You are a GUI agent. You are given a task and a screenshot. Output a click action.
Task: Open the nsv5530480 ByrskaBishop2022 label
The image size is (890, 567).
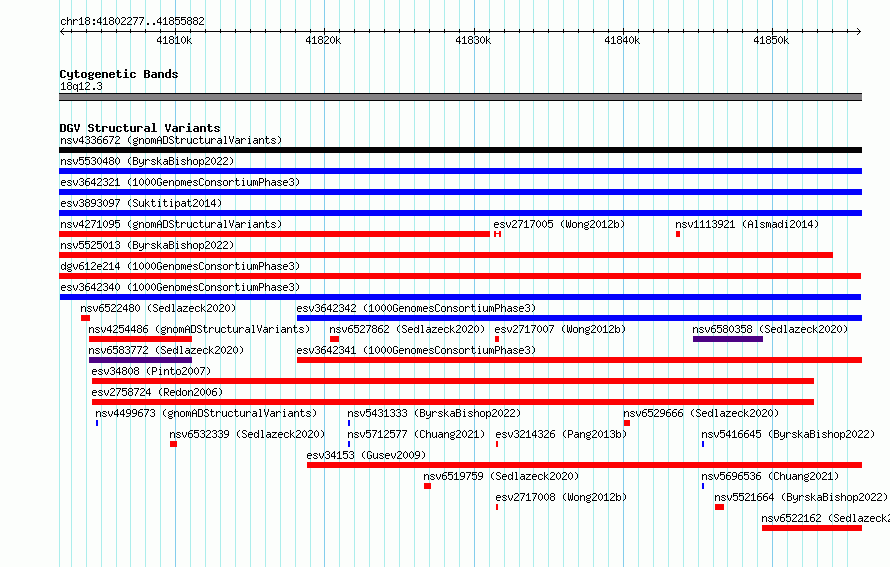(147, 161)
